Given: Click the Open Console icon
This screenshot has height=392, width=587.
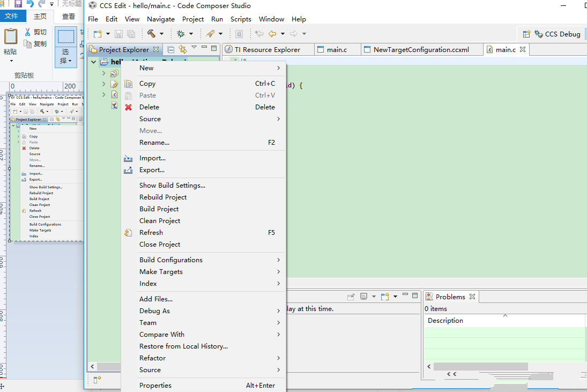Looking at the screenshot, I should 385,297.
